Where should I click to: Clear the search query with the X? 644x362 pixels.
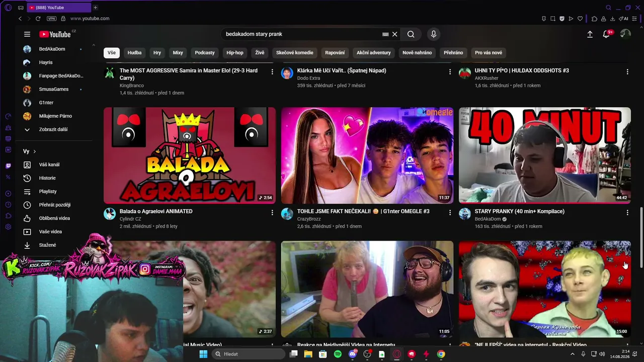(395, 34)
